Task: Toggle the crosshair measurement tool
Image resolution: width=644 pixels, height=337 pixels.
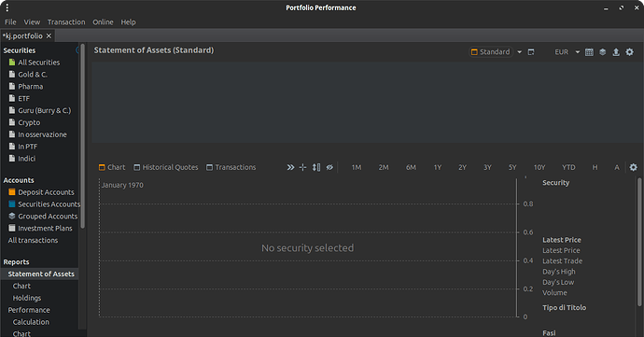Action: pyautogui.click(x=302, y=167)
